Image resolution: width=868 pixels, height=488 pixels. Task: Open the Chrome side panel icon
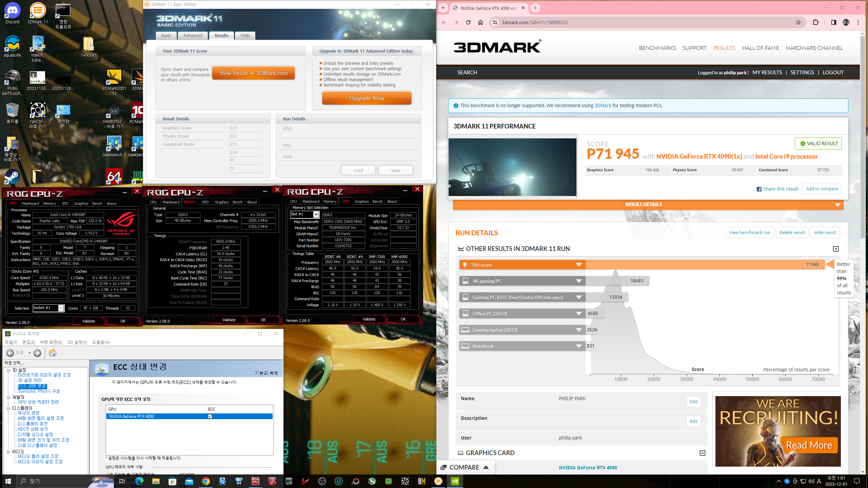tap(833, 22)
